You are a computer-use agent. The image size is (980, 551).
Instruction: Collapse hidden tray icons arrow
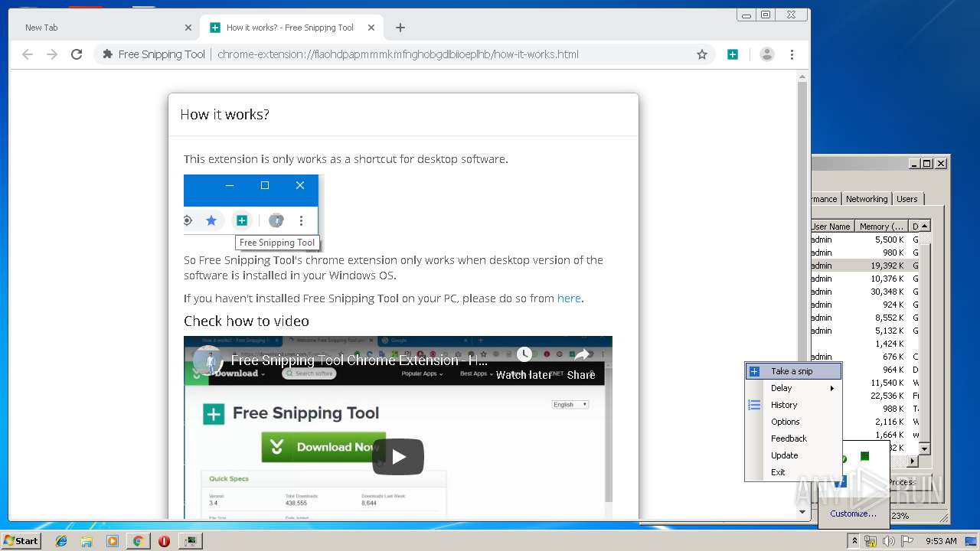tap(854, 541)
